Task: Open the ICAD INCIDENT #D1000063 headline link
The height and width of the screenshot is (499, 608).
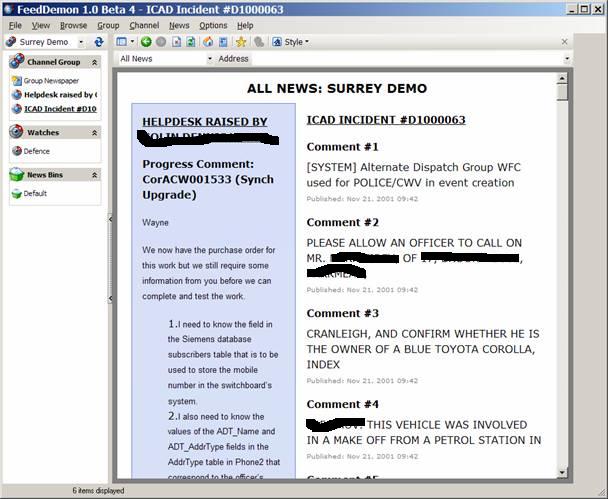Action: click(x=386, y=120)
